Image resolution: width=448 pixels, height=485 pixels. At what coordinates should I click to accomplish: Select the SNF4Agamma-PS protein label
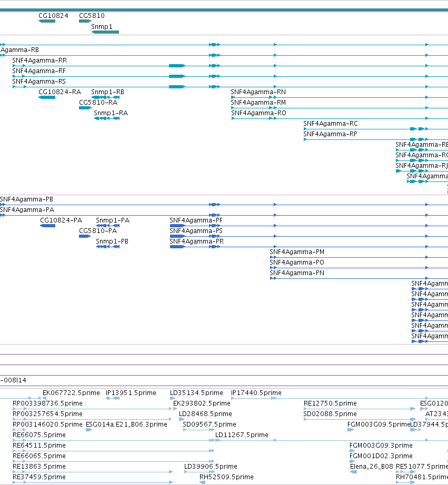(196, 231)
